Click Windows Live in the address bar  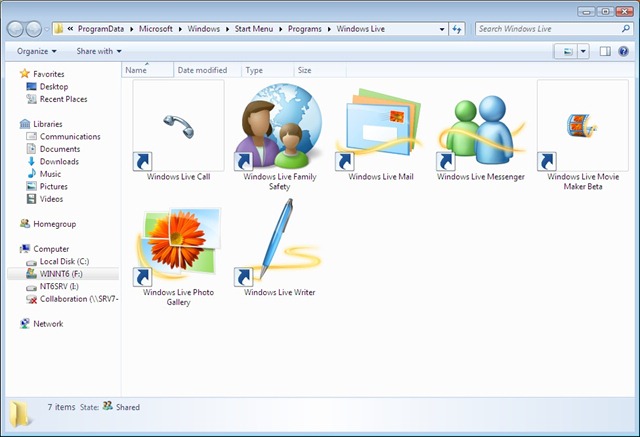360,29
